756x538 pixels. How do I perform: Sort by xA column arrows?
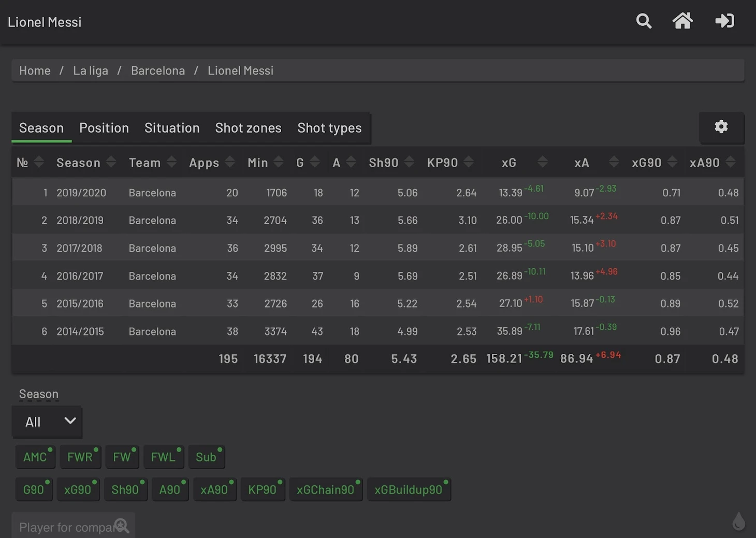[x=614, y=162]
